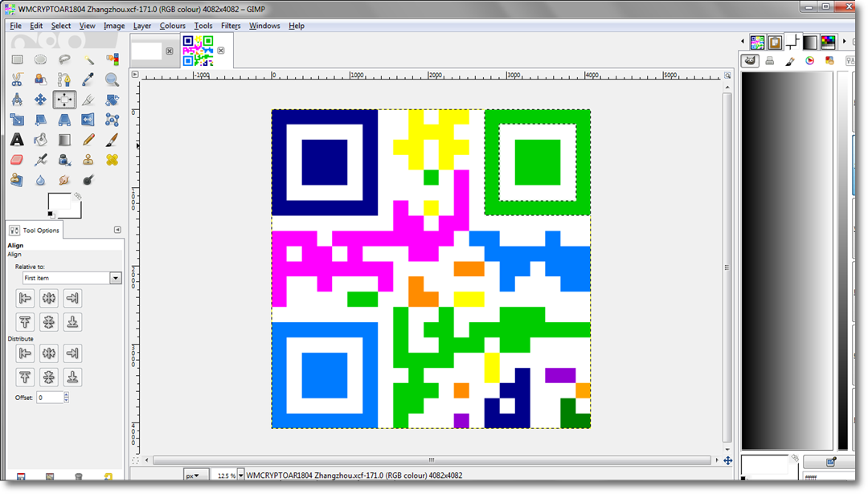Open the Windows menu
The image size is (868, 494).
coord(264,26)
